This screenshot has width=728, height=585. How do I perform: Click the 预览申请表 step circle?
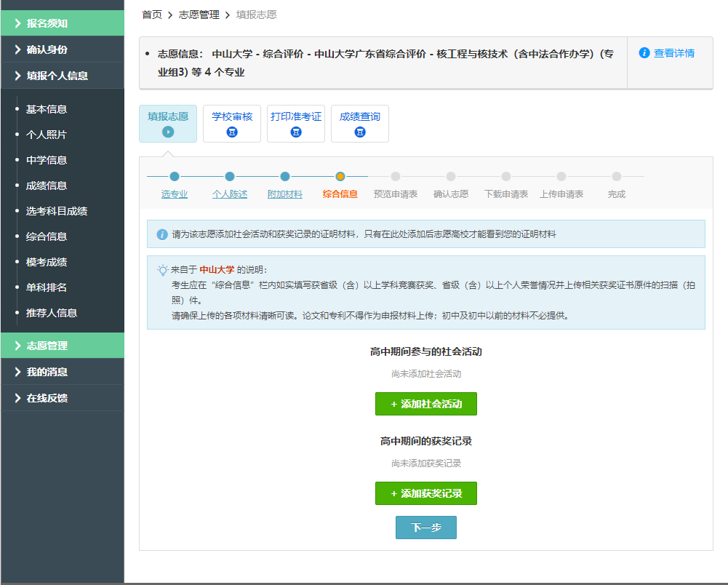click(396, 177)
